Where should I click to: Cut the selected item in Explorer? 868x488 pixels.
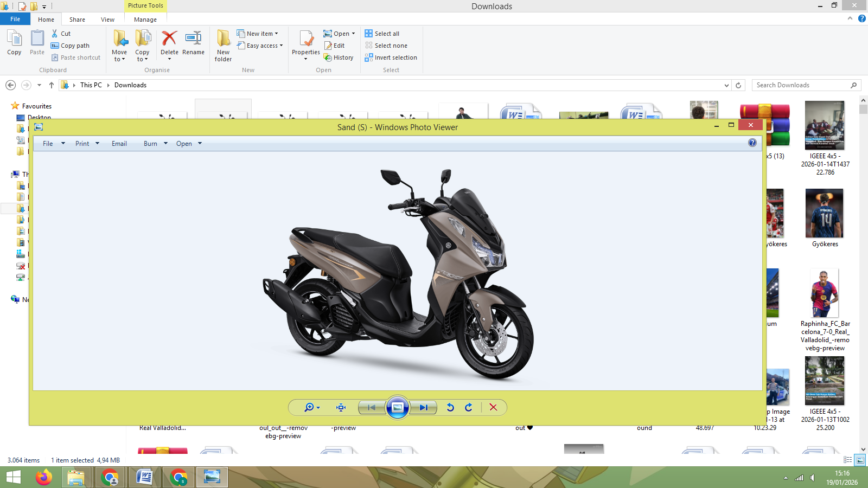[61, 34]
